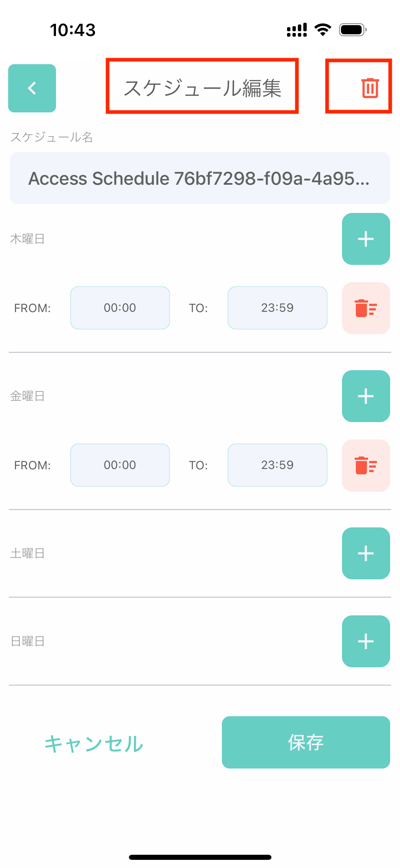This screenshot has width=400, height=868.
Task: Tap the battery indicator in the status bar
Action: coord(353,30)
